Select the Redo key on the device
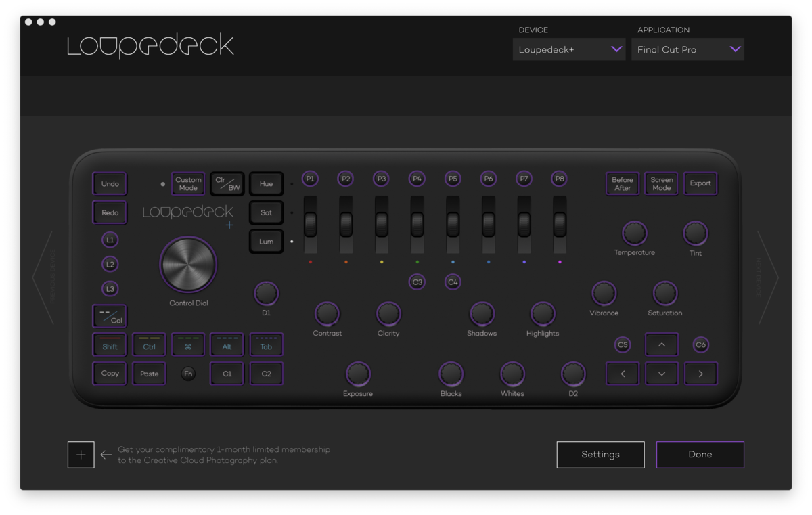Image resolution: width=812 pixels, height=515 pixels. tap(110, 212)
